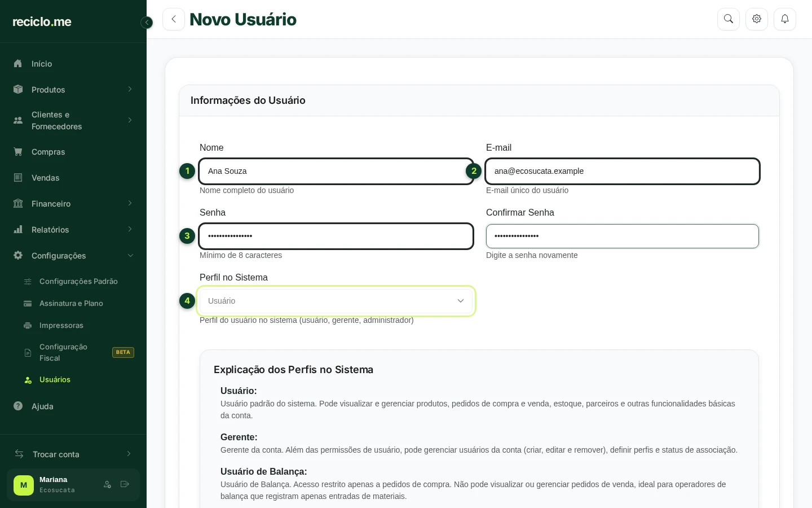Click the Clientes e Fornecedores people icon
The height and width of the screenshot is (508, 812).
[x=18, y=120]
